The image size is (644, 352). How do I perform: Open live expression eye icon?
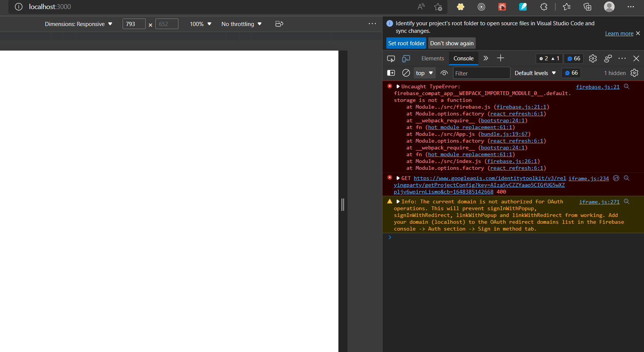click(x=444, y=73)
